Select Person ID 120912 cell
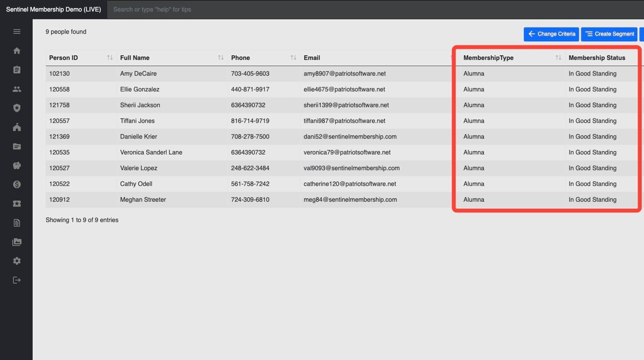 point(60,200)
